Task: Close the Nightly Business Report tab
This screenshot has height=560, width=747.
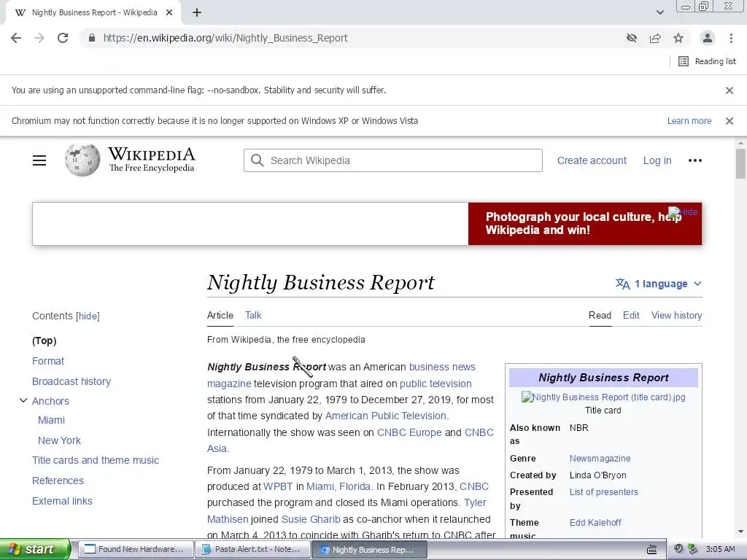Action: [x=169, y=13]
